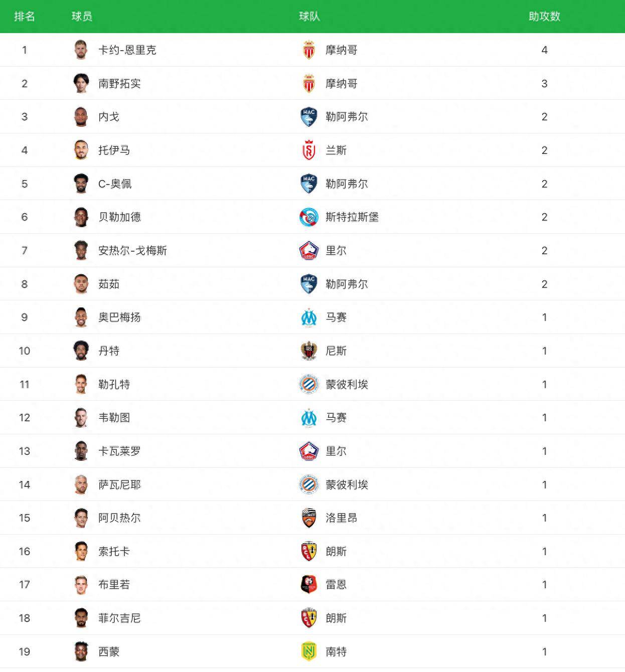Open 南野拓实's player avatar
Viewport: 625px width, 672px height.
tap(81, 83)
